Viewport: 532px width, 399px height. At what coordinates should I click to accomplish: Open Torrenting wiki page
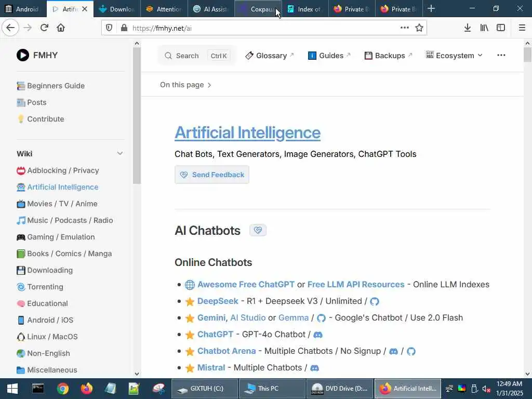click(40, 287)
